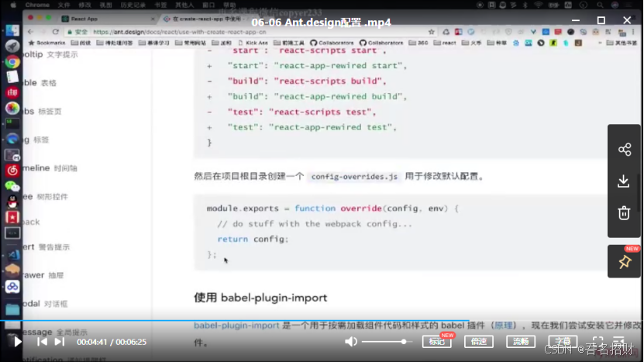Click the Spotlight search icon
The image size is (644, 362).
click(601, 5)
